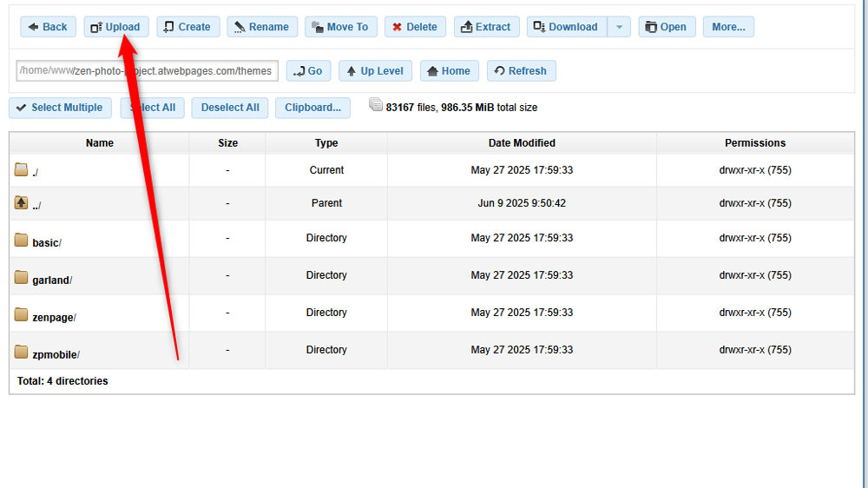
Task: Expand the Download dropdown arrow
Action: click(x=619, y=27)
